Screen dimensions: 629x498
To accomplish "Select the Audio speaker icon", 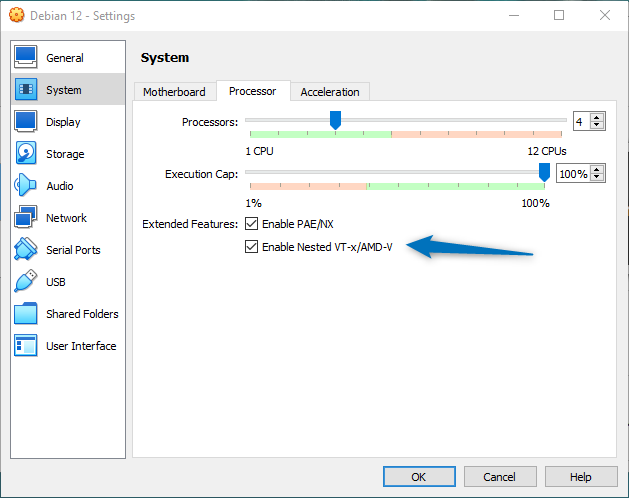I will [x=26, y=186].
